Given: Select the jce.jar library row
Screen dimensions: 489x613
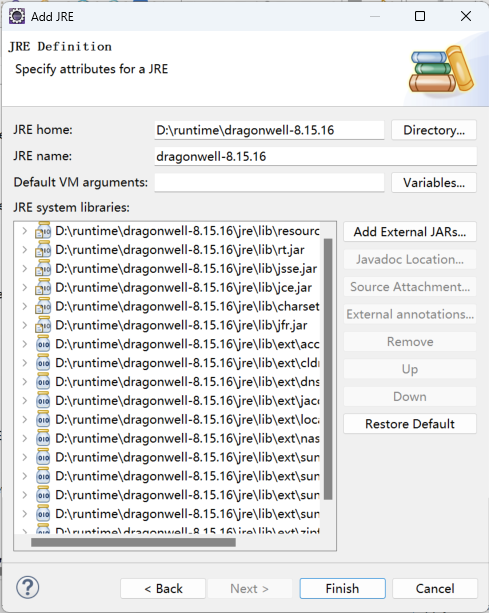Looking at the screenshot, I should (x=168, y=288).
